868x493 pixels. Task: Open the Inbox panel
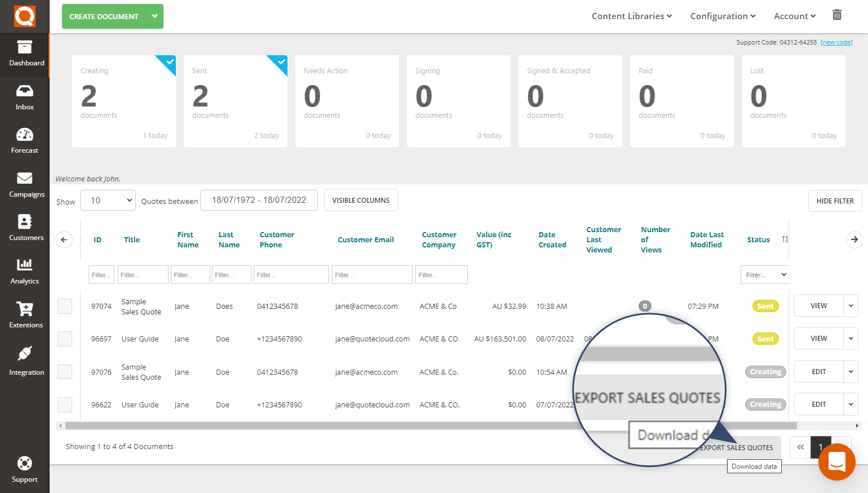pos(24,96)
